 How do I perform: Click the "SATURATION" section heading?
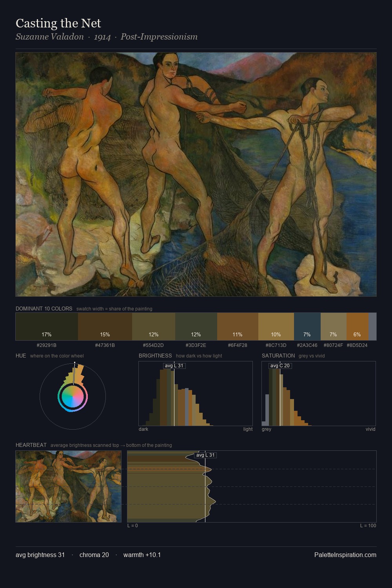(278, 356)
